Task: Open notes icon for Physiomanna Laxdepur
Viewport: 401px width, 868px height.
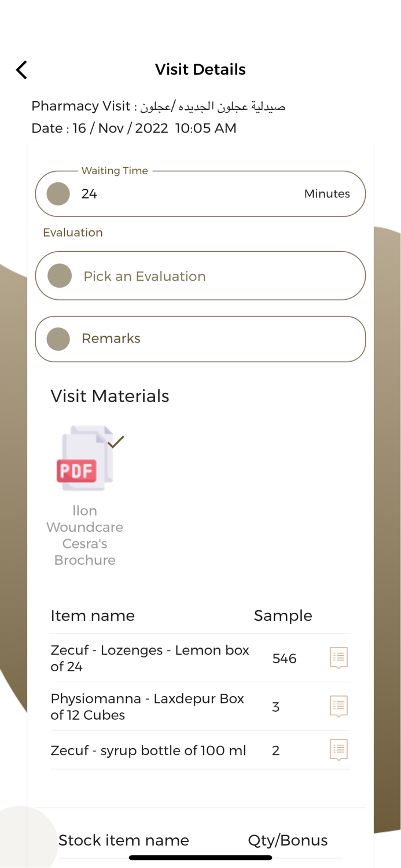Action: pos(338,706)
